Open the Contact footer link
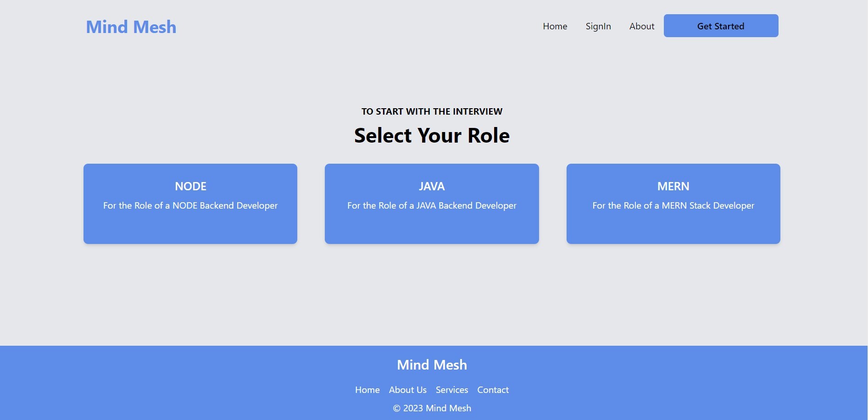Screen dimensions: 868x420 pos(493,390)
